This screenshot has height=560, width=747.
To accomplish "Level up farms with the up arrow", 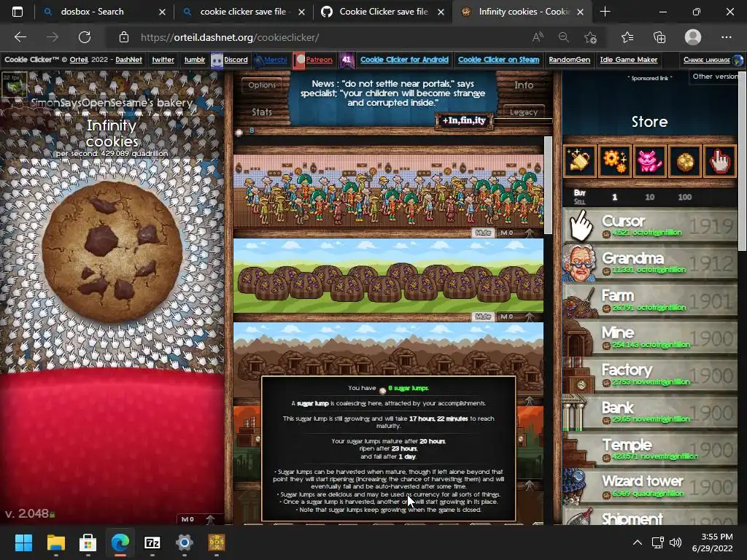I will tap(530, 316).
